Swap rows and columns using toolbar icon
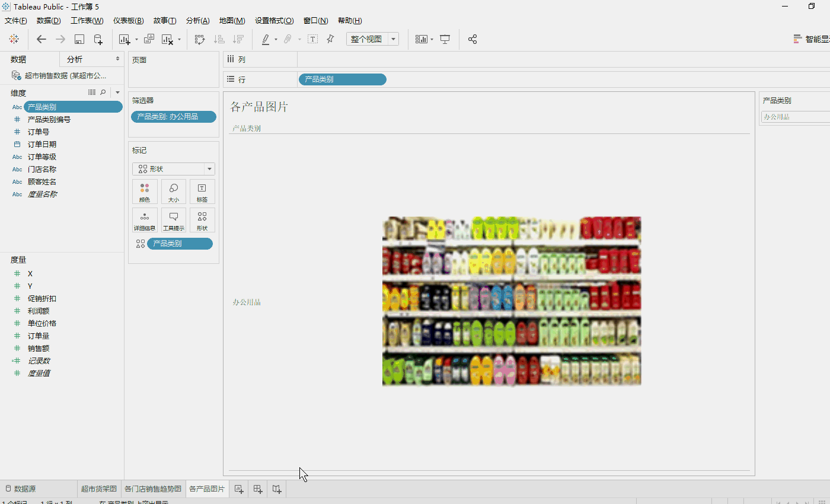This screenshot has height=504, width=830. click(200, 39)
